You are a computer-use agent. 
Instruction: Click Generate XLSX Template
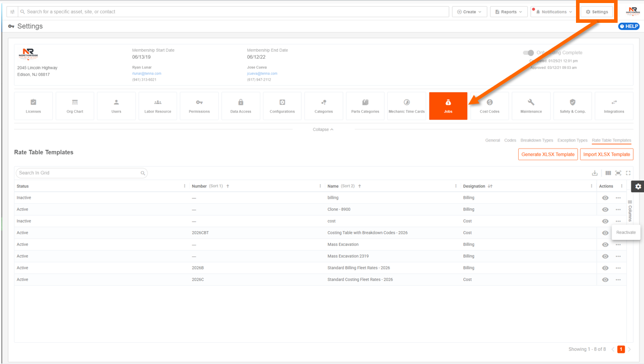548,154
